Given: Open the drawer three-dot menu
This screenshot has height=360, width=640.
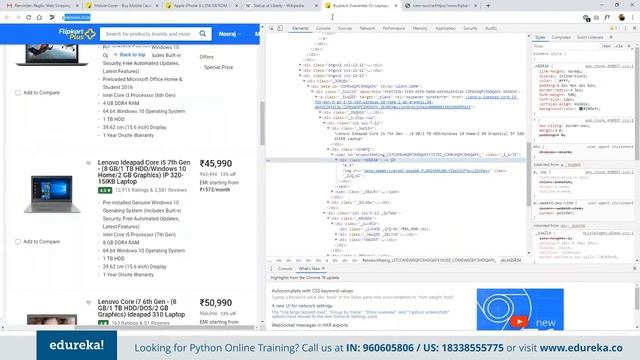Looking at the screenshot, I should pyautogui.click(x=271, y=269).
